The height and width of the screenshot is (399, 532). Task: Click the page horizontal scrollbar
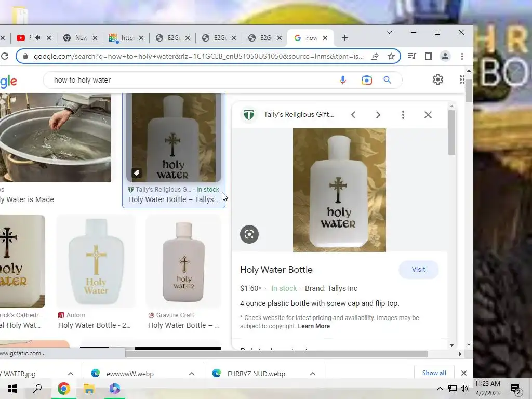point(276,354)
